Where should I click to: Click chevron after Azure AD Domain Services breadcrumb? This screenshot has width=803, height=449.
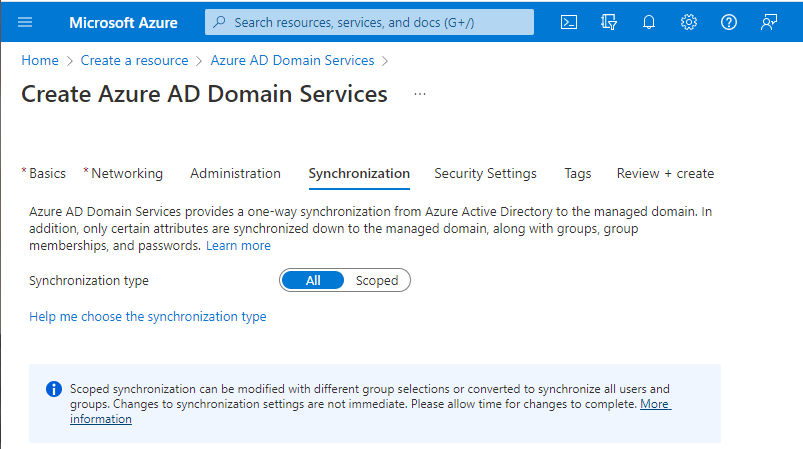(x=385, y=61)
